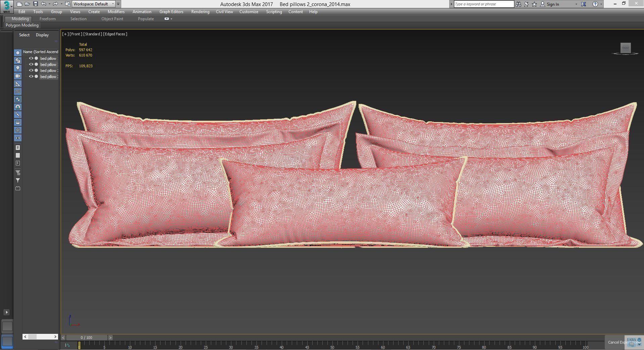Open the Modifiers menu
Image resolution: width=644 pixels, height=350 pixels.
click(x=116, y=12)
